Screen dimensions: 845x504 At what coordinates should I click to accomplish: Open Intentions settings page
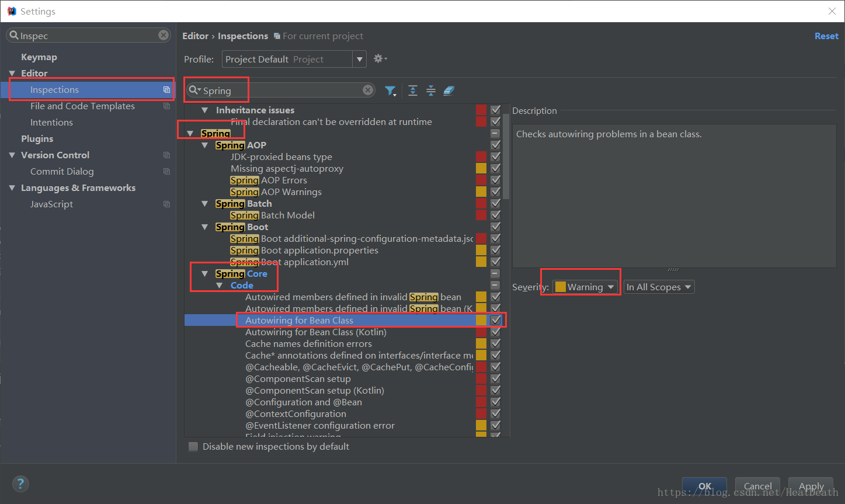coord(51,123)
